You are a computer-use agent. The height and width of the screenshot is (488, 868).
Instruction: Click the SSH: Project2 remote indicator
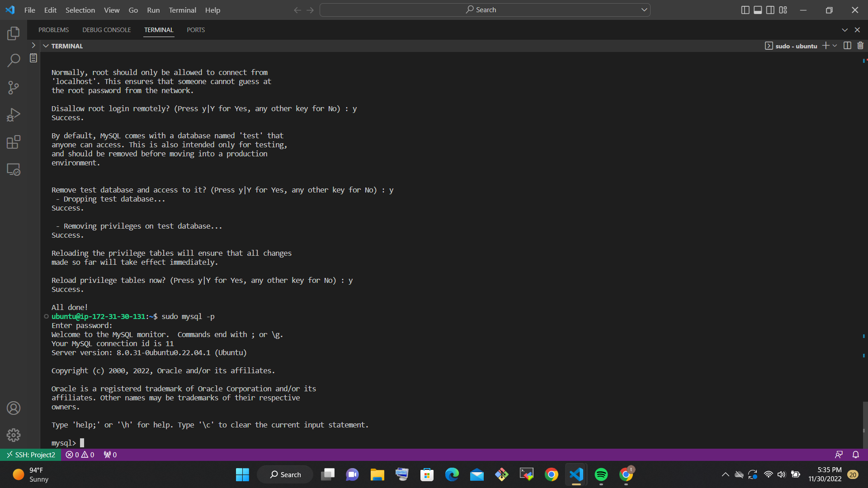click(30, 455)
